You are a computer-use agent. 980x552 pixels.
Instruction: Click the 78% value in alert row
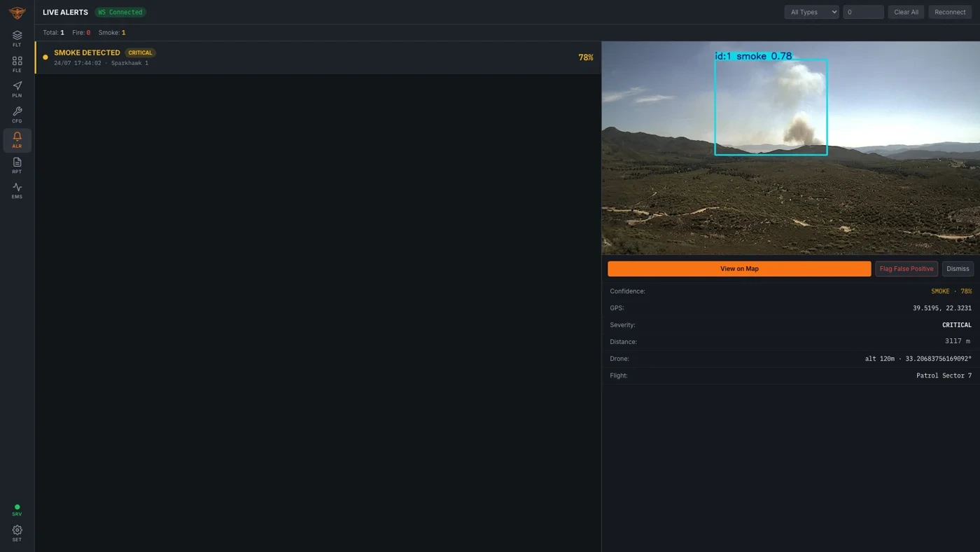pos(586,57)
